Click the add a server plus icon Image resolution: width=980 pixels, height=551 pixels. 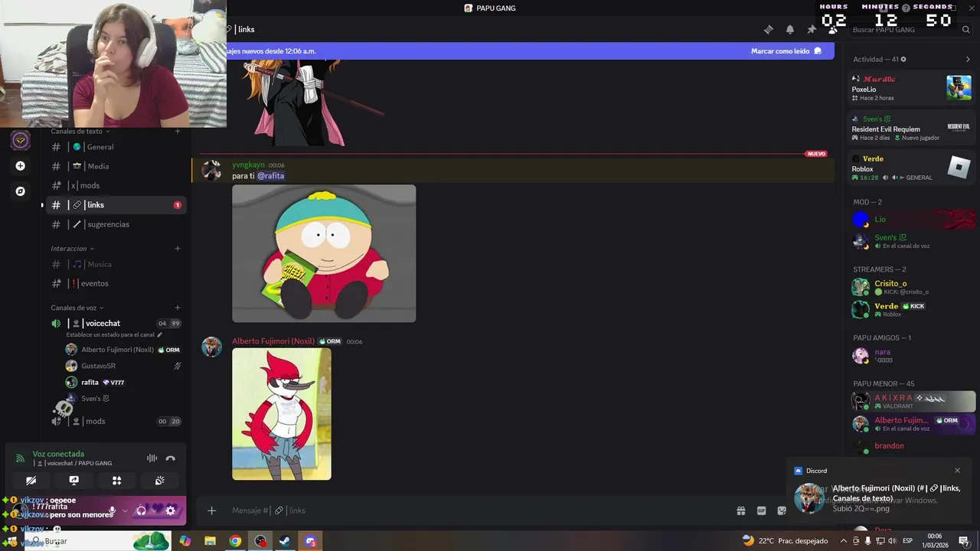(21, 165)
